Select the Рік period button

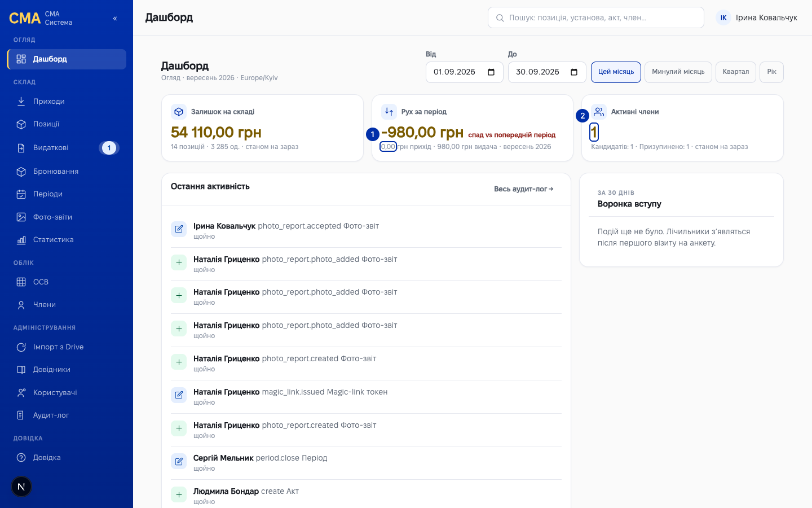coord(771,72)
